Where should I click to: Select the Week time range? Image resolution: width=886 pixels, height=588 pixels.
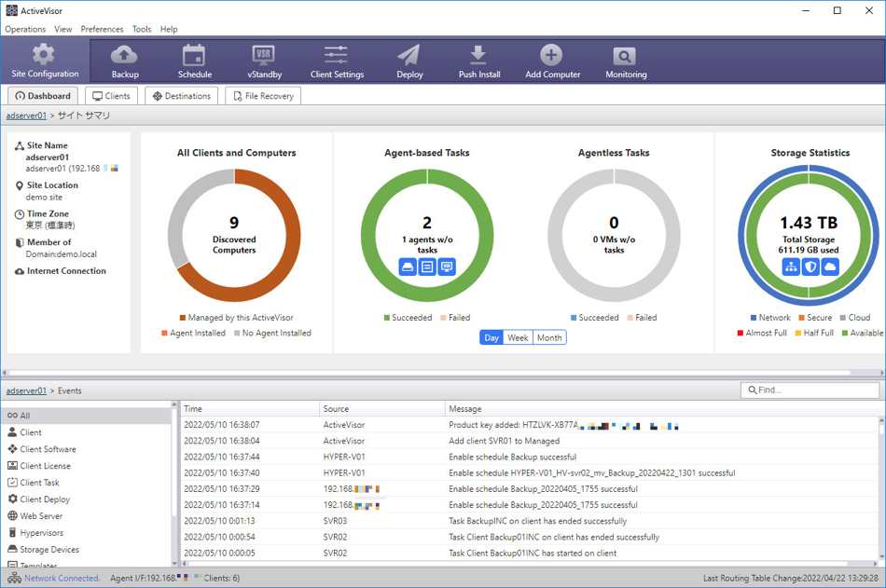point(518,337)
